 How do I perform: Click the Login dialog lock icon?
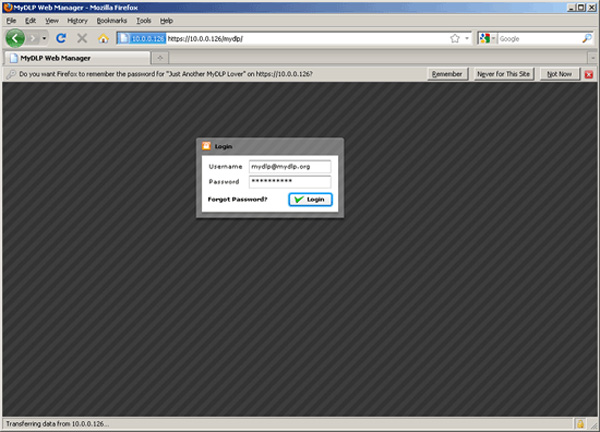207,146
